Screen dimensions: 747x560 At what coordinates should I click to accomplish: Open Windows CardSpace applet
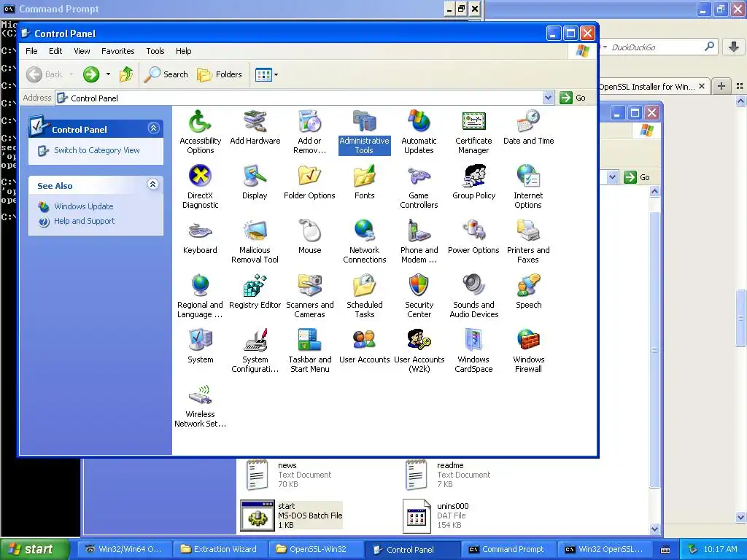[473, 351]
